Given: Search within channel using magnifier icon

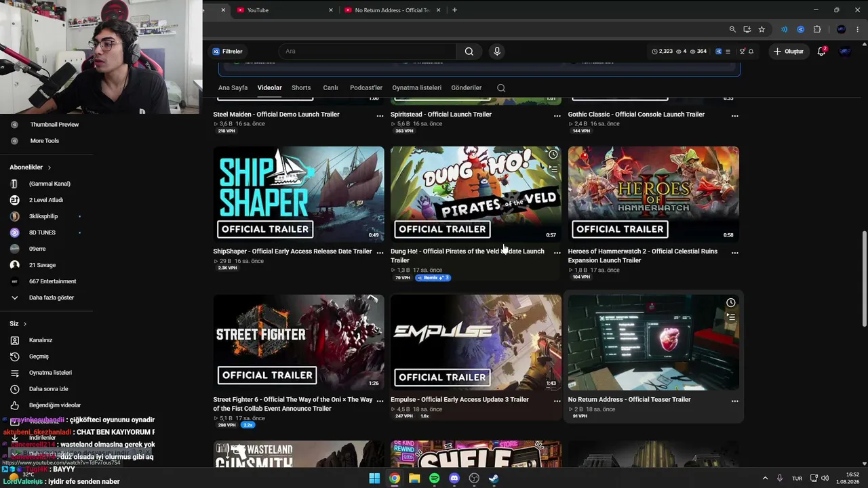Looking at the screenshot, I should point(501,88).
